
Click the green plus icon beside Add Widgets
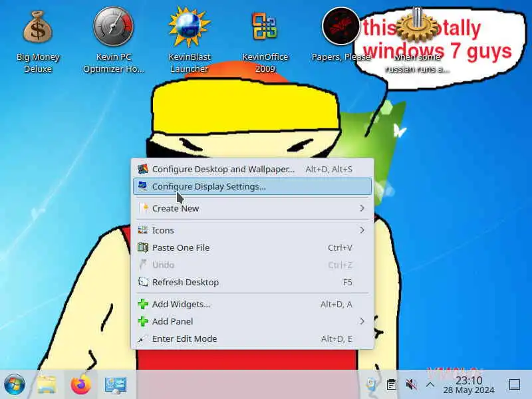(143, 304)
